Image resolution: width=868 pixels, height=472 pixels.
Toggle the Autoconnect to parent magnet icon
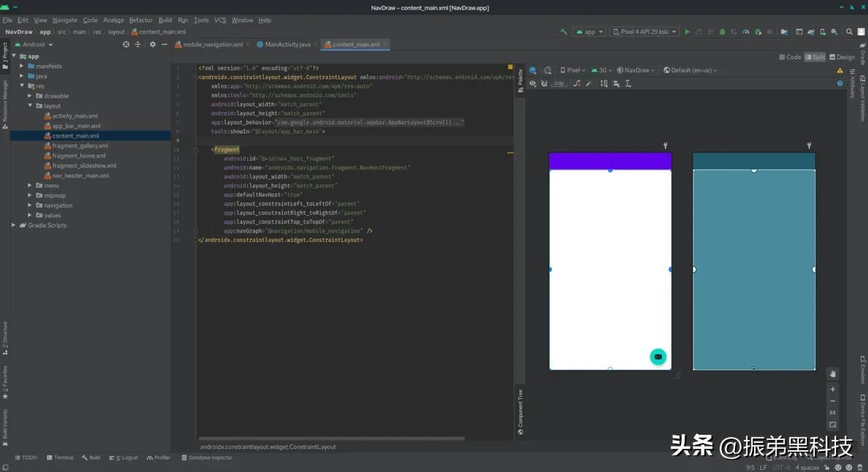(544, 83)
